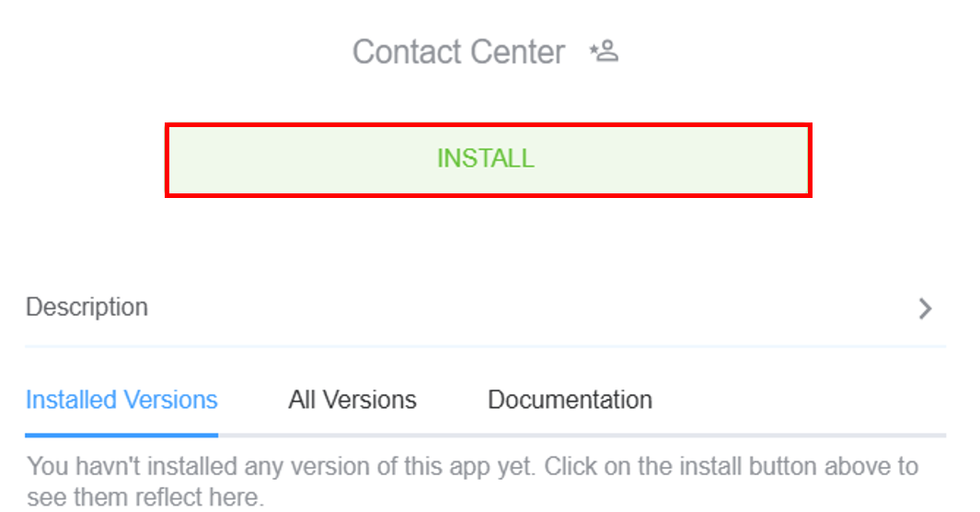980x512 pixels.
Task: View all available app versions
Action: tap(352, 400)
